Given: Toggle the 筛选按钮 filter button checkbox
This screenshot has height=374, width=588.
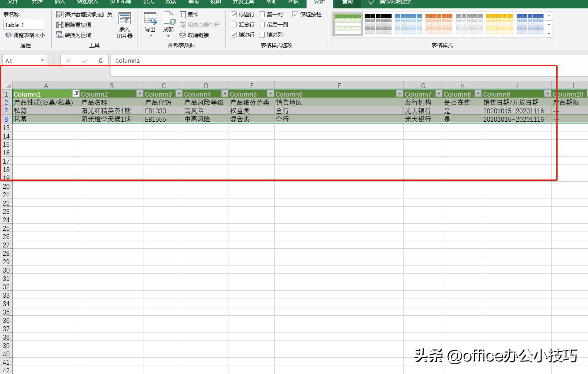Looking at the screenshot, I should [296, 15].
